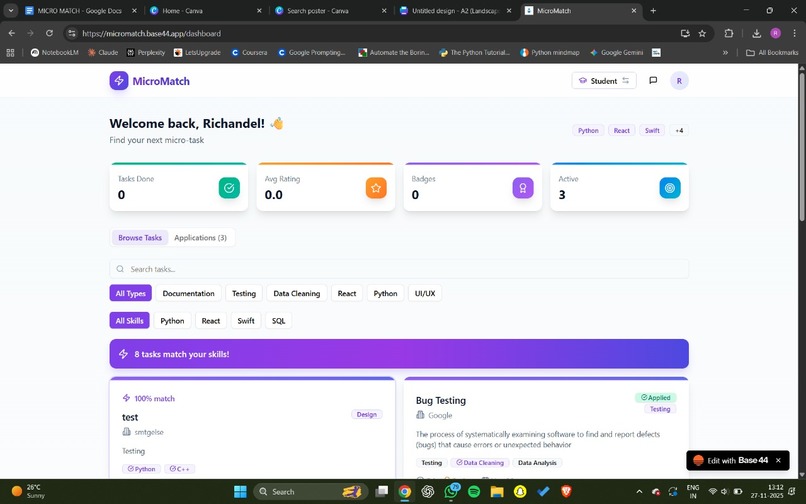
Task: Dismiss the Edit with Base44 badge
Action: pos(778,460)
